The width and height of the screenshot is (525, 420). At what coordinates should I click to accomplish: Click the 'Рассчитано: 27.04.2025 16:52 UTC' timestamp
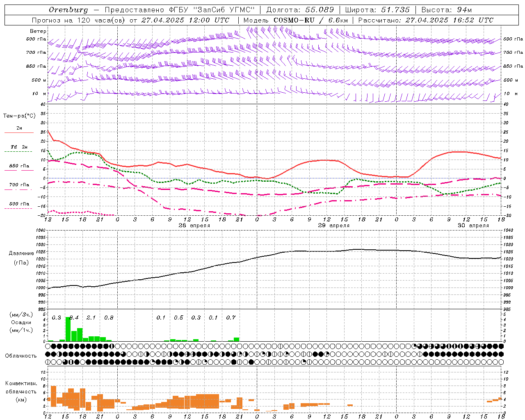point(426,20)
